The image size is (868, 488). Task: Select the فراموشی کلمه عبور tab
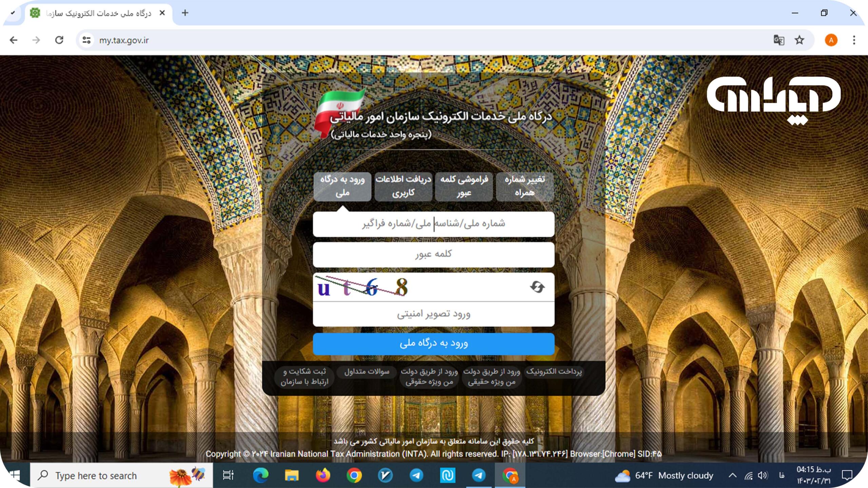click(465, 185)
